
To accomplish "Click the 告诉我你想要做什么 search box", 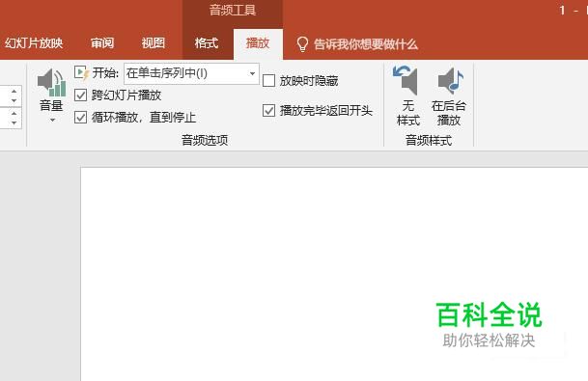I will coord(366,44).
